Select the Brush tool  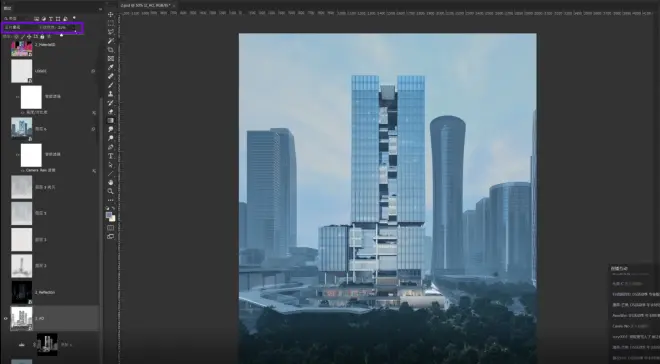pyautogui.click(x=111, y=85)
